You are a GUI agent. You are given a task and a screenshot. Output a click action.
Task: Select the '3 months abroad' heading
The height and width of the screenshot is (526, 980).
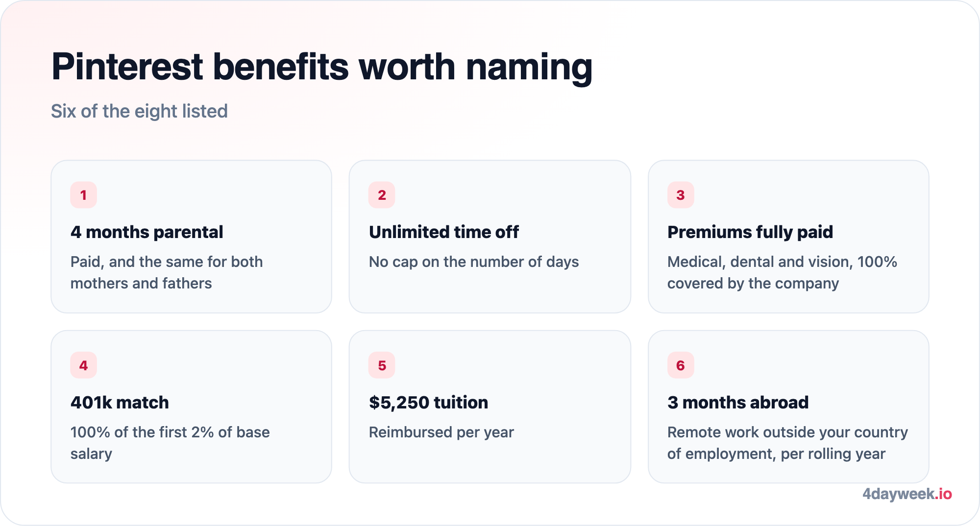pyautogui.click(x=738, y=403)
